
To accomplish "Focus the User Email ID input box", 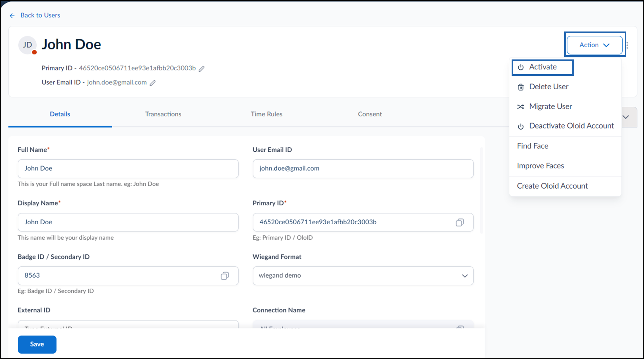I will pos(363,169).
